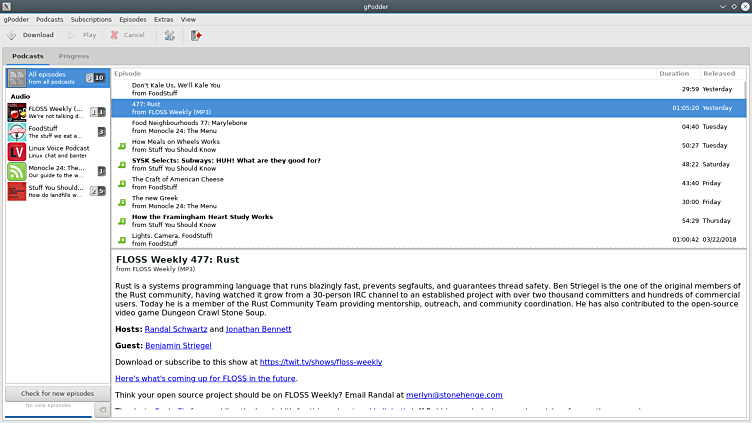Image resolution: width=752 pixels, height=423 pixels.
Task: Select the FLOSS Weekly podcast cover icon
Action: pyautogui.click(x=17, y=112)
